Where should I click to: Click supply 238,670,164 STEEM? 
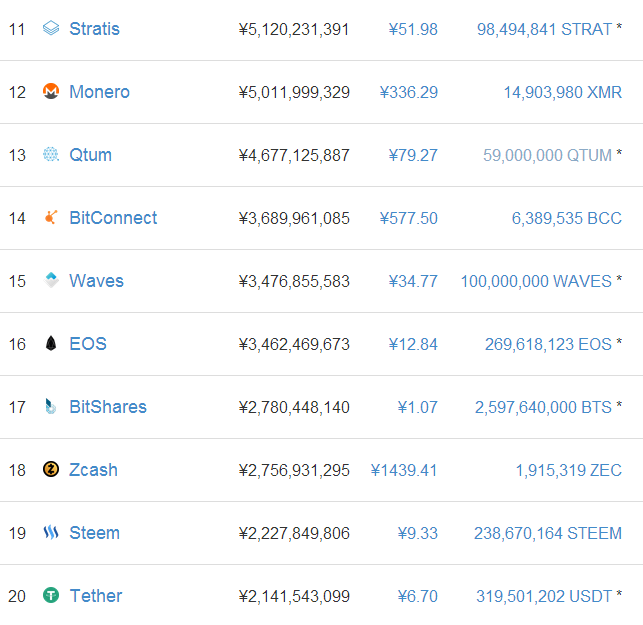(548, 534)
